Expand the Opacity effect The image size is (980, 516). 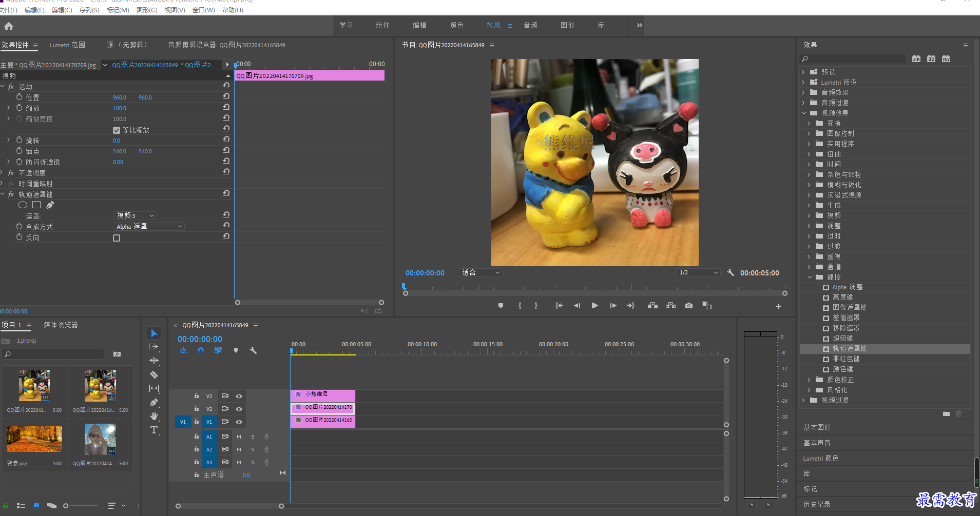pos(3,173)
